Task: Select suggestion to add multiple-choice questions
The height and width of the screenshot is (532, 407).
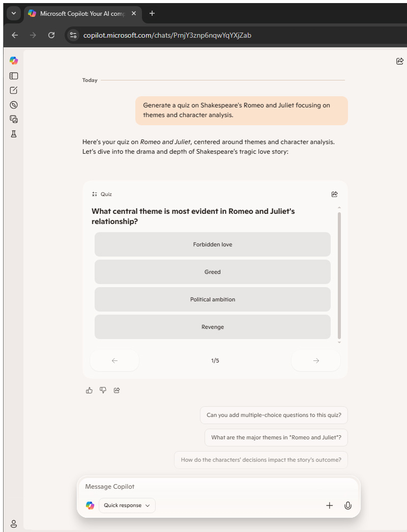Action: point(274,415)
